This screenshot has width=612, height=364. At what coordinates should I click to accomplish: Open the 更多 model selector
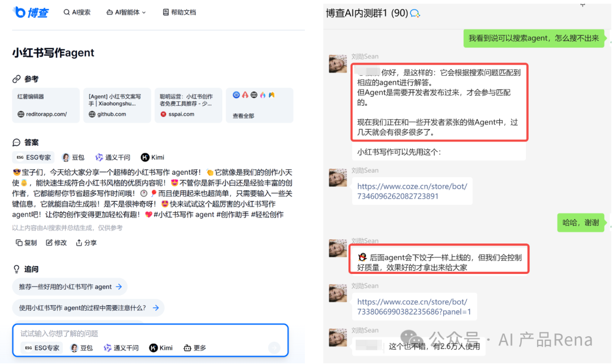click(194, 348)
